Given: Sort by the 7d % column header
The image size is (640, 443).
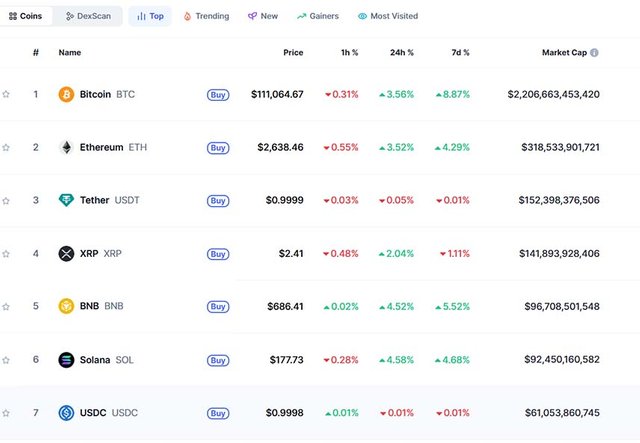Looking at the screenshot, I should coord(460,52).
